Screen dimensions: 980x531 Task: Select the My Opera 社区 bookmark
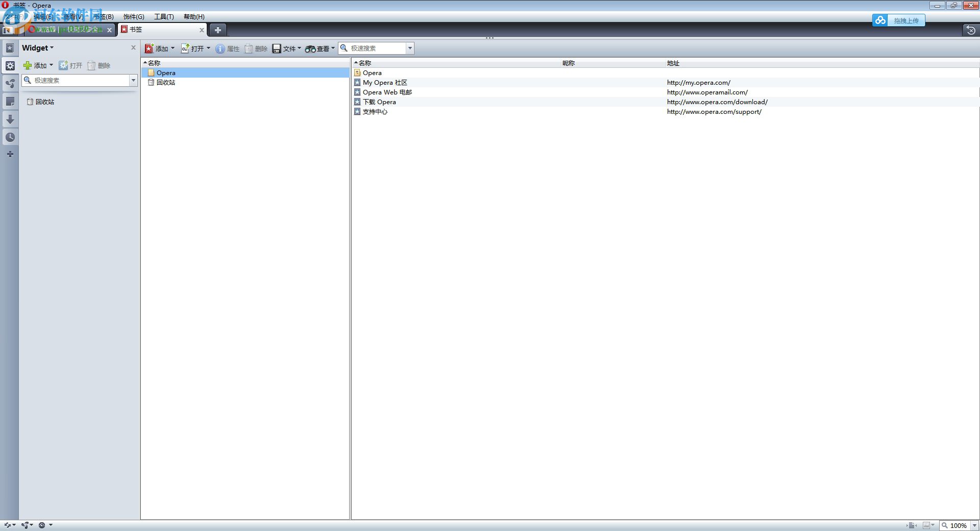tap(666, 83)
